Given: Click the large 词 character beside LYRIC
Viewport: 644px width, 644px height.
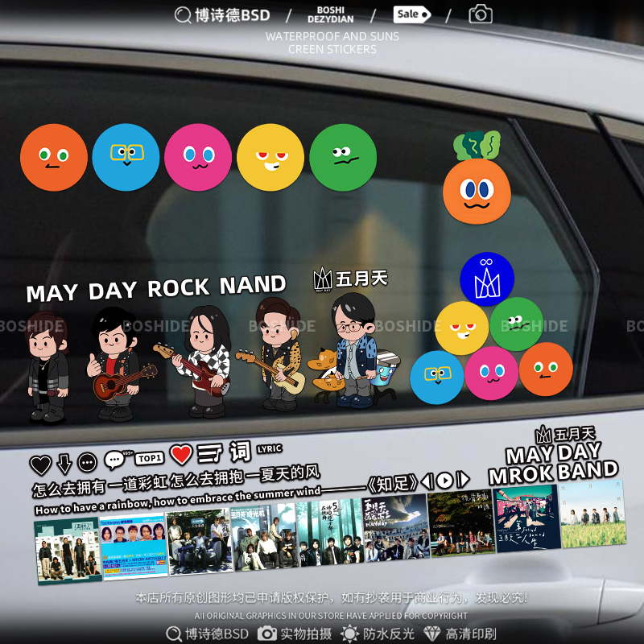Looking at the screenshot, I should click(x=240, y=452).
